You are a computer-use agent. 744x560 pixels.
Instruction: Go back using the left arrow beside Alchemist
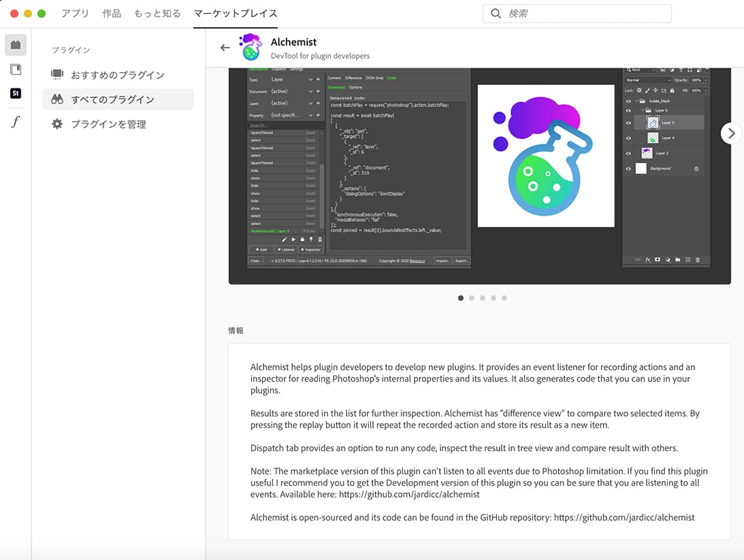[x=225, y=48]
